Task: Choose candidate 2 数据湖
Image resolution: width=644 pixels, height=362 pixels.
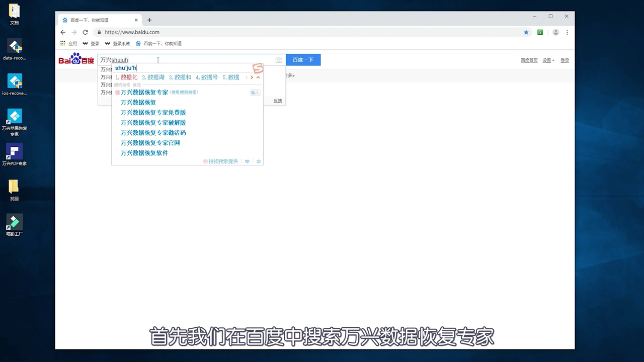Action: tap(153, 77)
